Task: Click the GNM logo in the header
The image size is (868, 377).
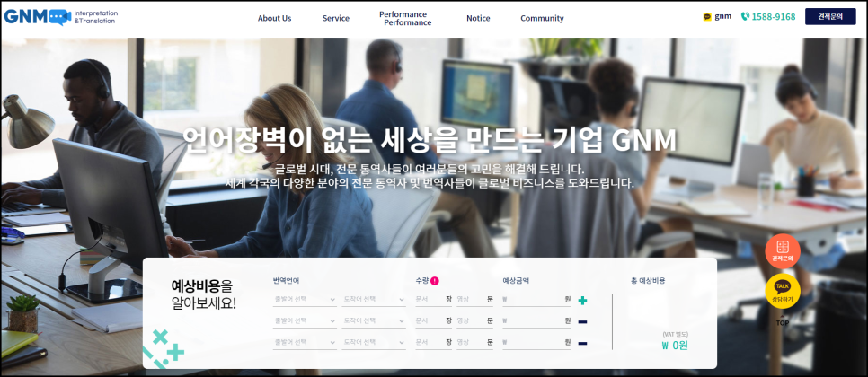Action: click(60, 16)
